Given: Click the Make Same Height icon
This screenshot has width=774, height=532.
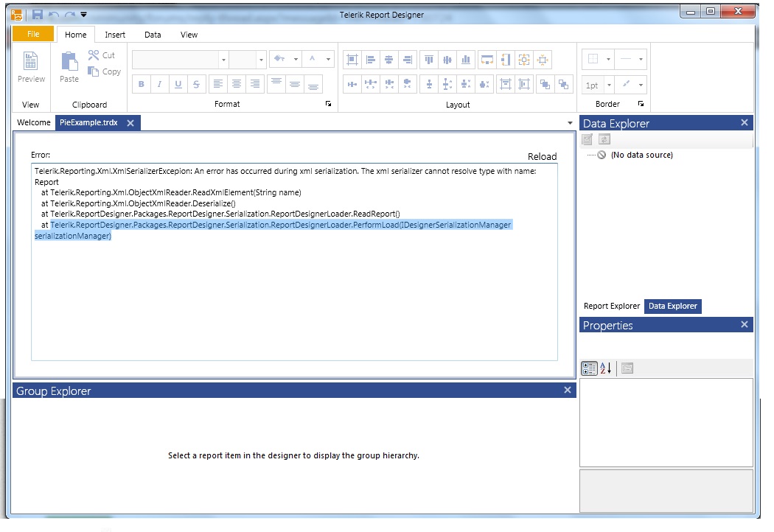Looking at the screenshot, I should [x=506, y=60].
